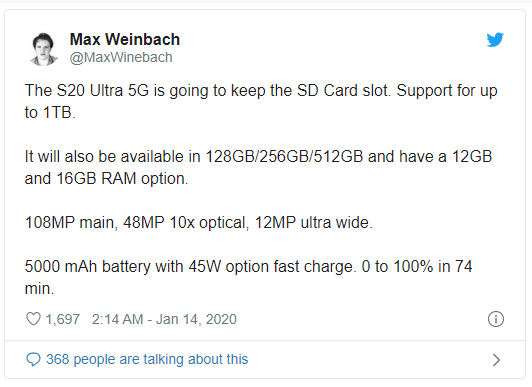Click the Jan 14, 2020 date
The height and width of the screenshot is (387, 532).
(x=196, y=319)
